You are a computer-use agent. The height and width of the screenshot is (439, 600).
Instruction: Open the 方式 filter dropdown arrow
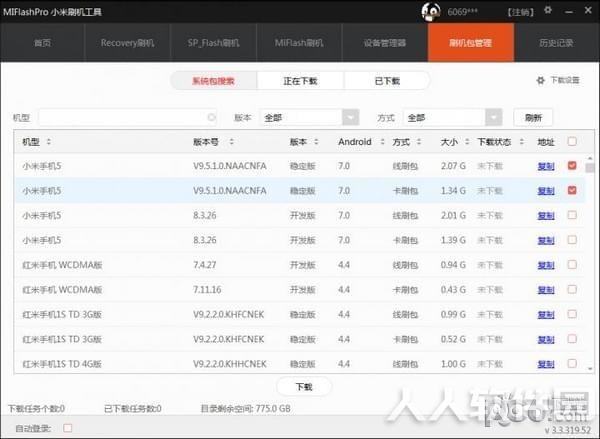click(494, 118)
